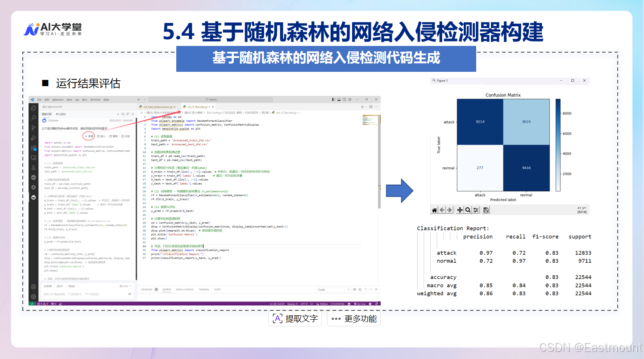The image size is (644, 359).
Task: Click the send message arrow in chat input
Action: (129, 294)
